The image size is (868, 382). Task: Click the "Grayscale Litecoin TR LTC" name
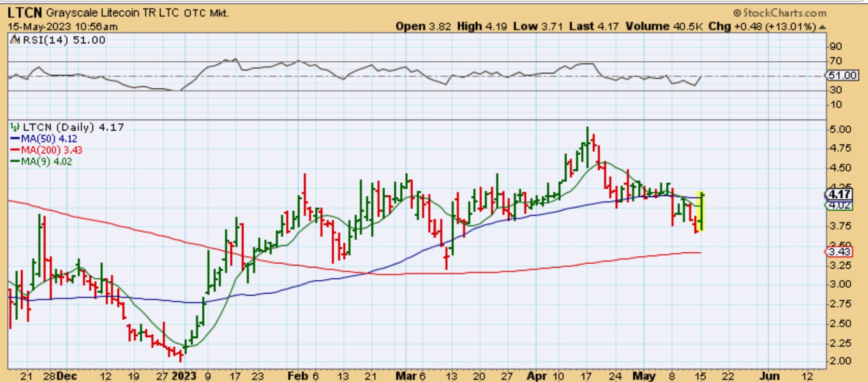coord(113,13)
